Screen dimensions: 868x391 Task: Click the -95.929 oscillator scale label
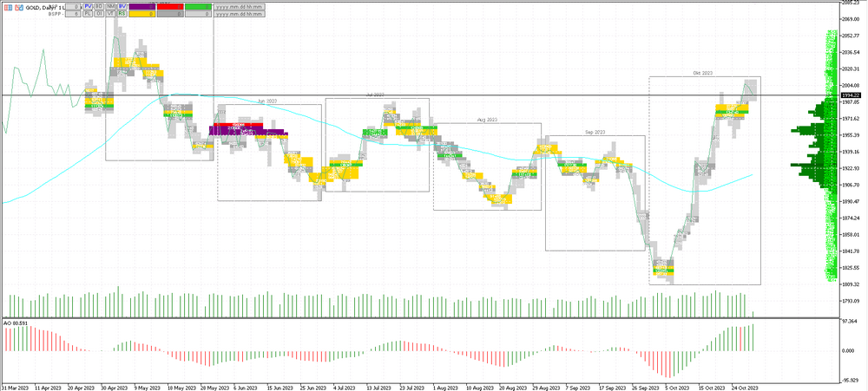click(851, 380)
